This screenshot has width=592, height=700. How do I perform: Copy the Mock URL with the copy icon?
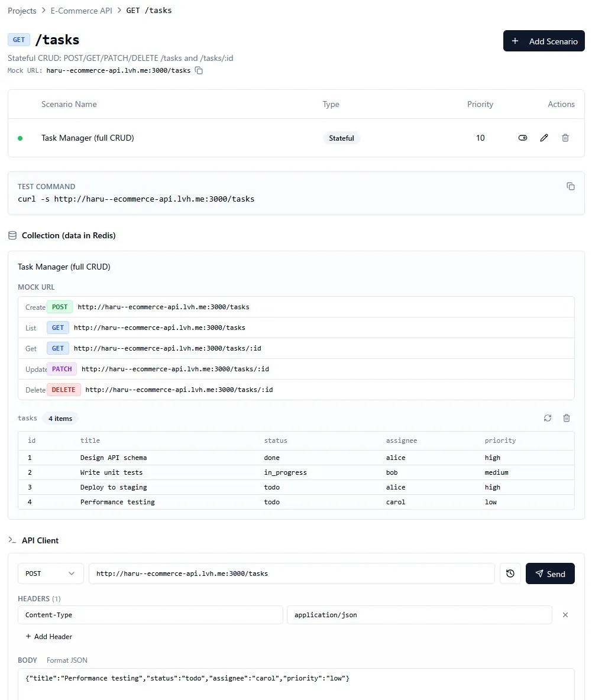[199, 70]
